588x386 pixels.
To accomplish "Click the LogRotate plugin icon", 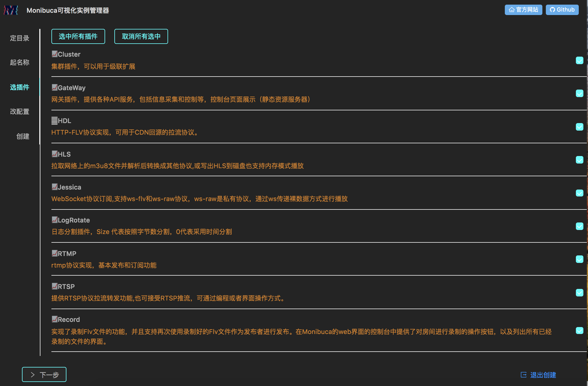I will 55,220.
